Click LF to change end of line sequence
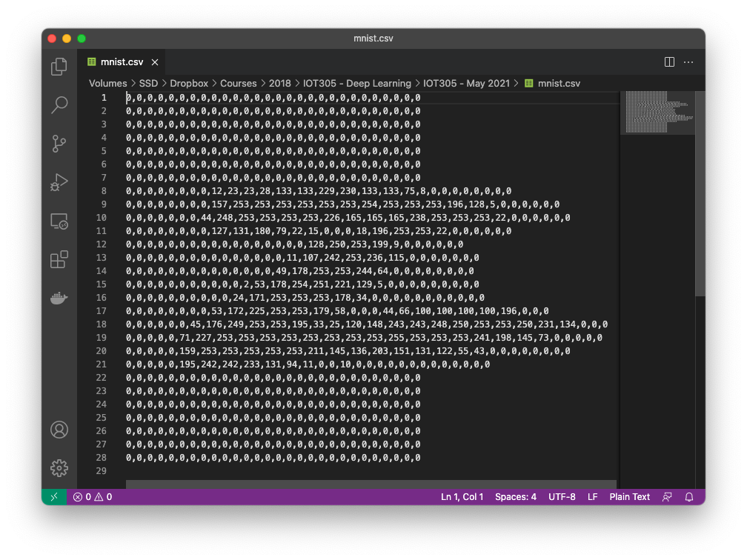Image resolution: width=747 pixels, height=560 pixels. point(592,496)
